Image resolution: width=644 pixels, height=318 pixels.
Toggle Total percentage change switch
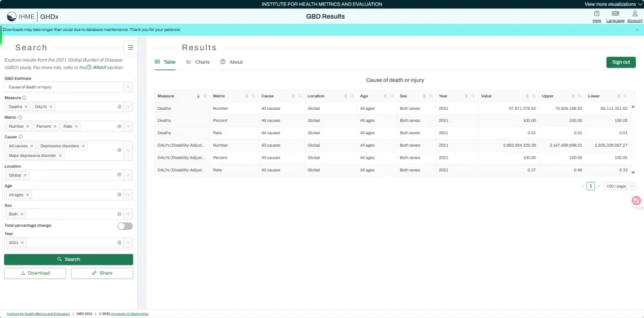pyautogui.click(x=125, y=226)
